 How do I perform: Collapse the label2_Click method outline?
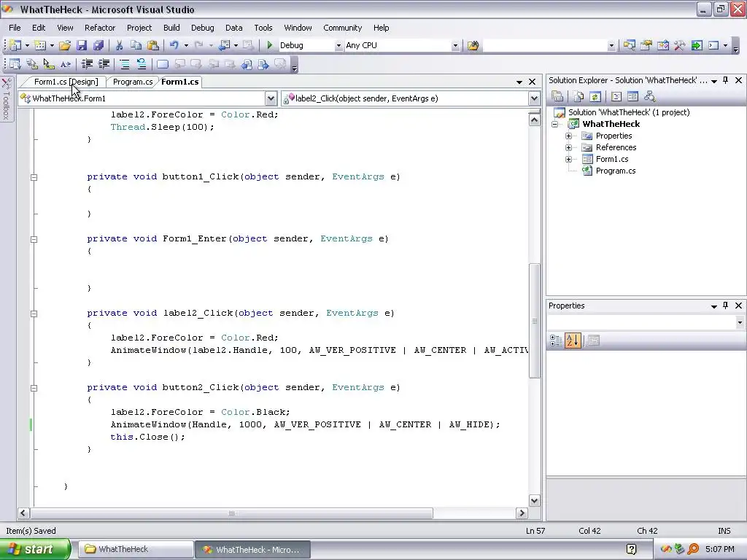34,314
